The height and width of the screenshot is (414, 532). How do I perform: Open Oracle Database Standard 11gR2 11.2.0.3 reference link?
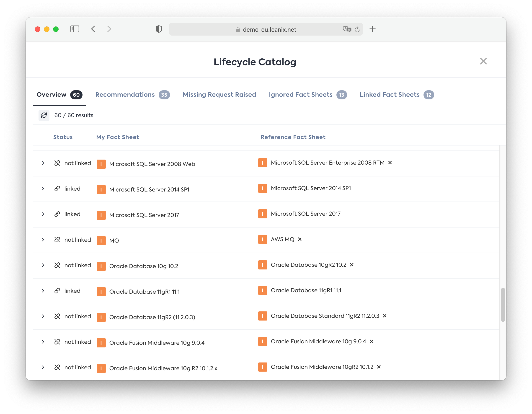pyautogui.click(x=325, y=316)
